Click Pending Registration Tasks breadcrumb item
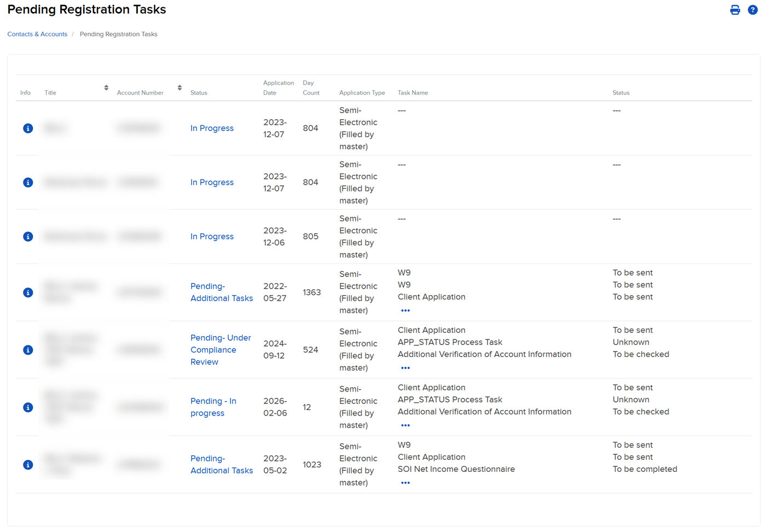This screenshot has width=766, height=532. pos(118,34)
